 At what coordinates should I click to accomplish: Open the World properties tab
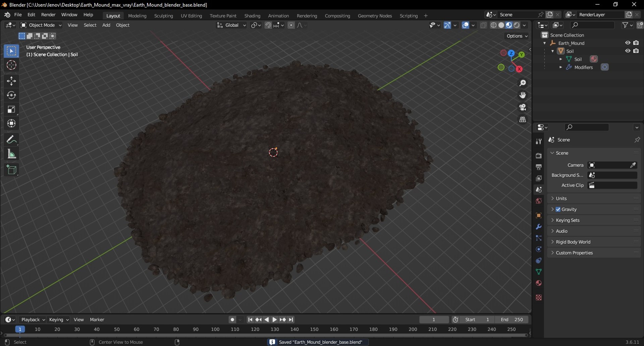tap(539, 201)
